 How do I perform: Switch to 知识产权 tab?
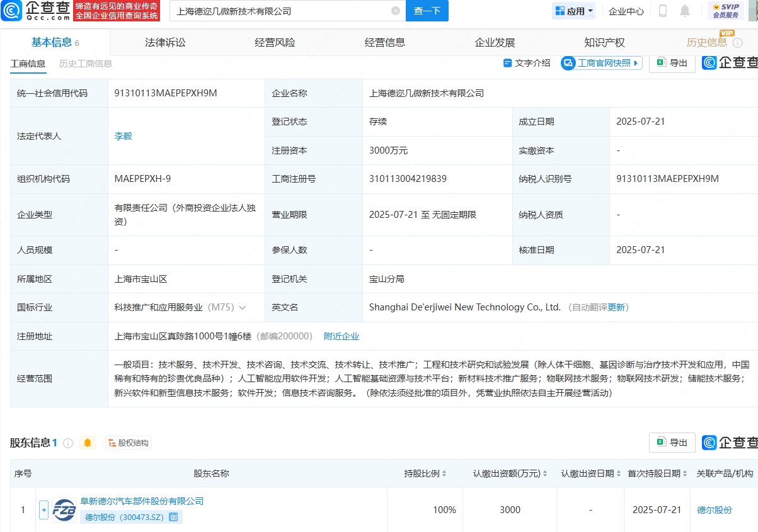click(604, 42)
